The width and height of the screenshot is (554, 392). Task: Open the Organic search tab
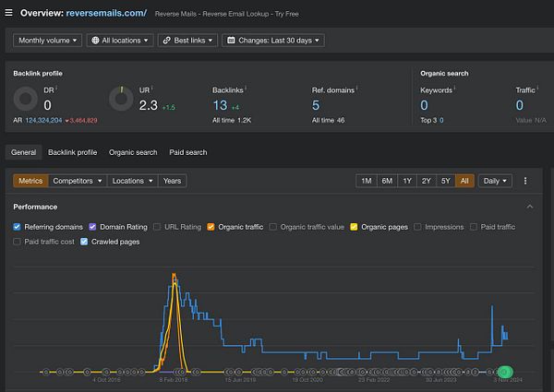click(x=133, y=152)
